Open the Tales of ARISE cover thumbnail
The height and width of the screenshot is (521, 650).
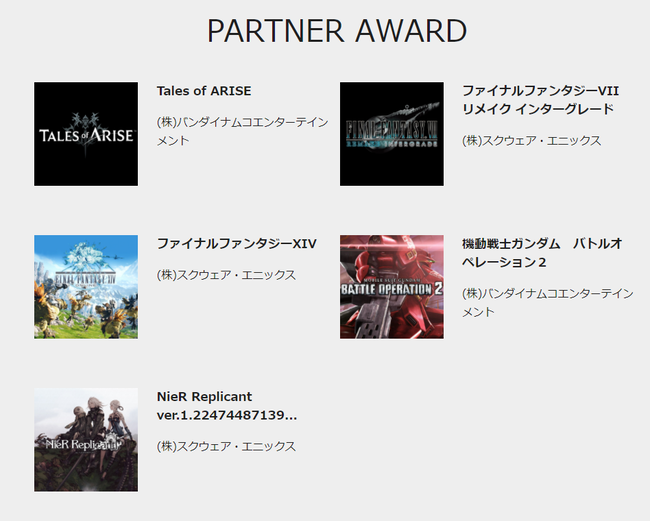point(86,134)
